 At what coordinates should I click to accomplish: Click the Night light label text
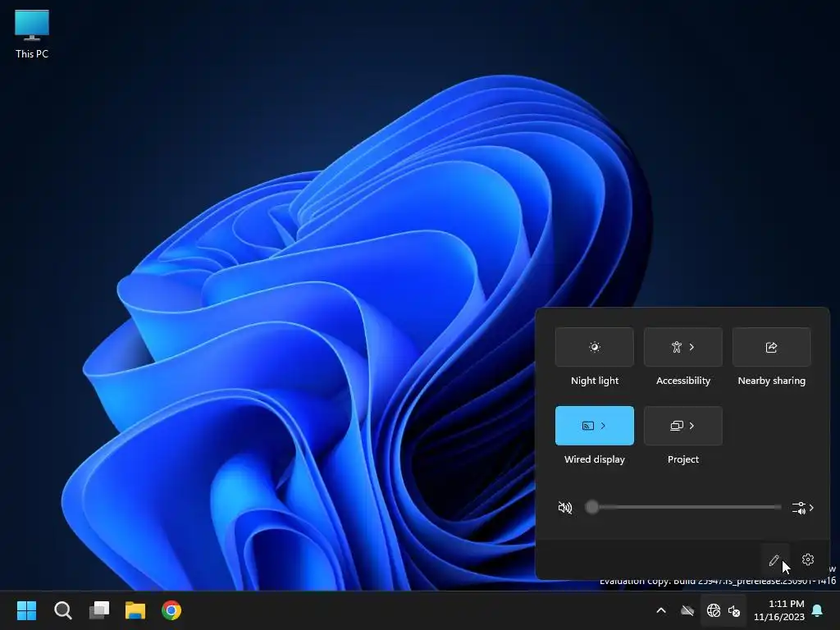pyautogui.click(x=594, y=381)
